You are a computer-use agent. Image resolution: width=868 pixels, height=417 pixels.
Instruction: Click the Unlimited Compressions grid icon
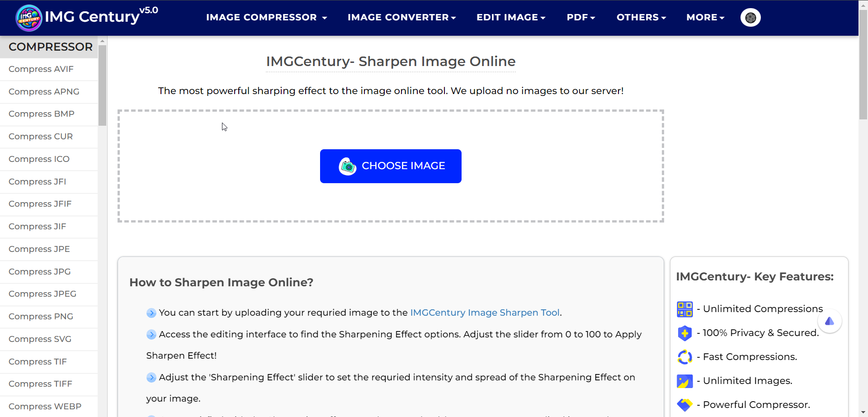pyautogui.click(x=685, y=309)
